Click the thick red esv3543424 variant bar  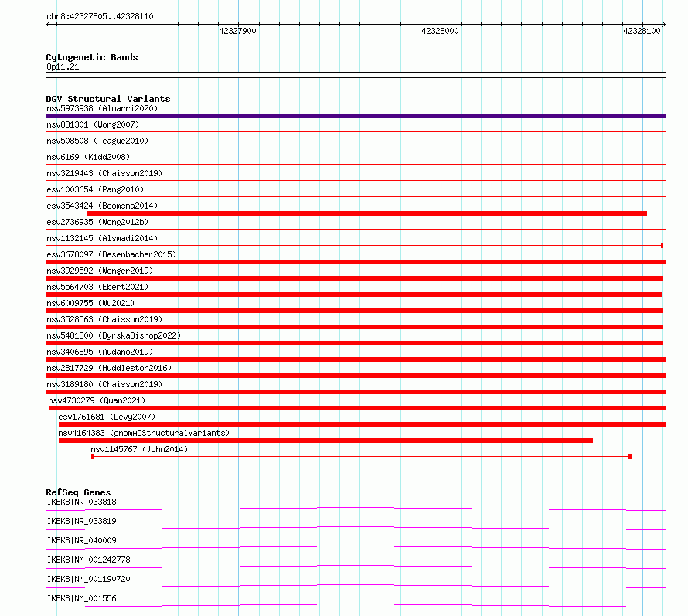pyautogui.click(x=367, y=213)
